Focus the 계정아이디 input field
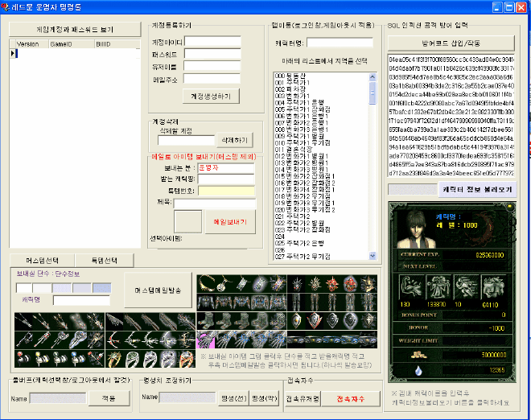 (x=212, y=42)
